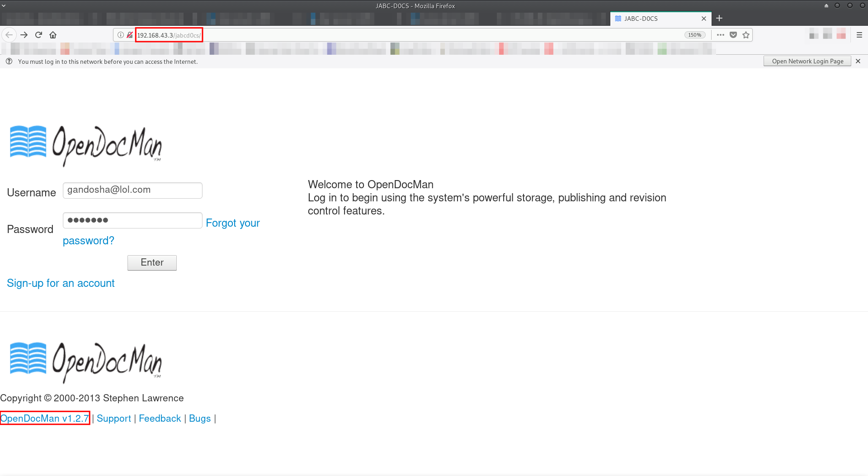Open the OpenDocMan v1.2.7 link
This screenshot has height=476, width=868.
[45, 419]
